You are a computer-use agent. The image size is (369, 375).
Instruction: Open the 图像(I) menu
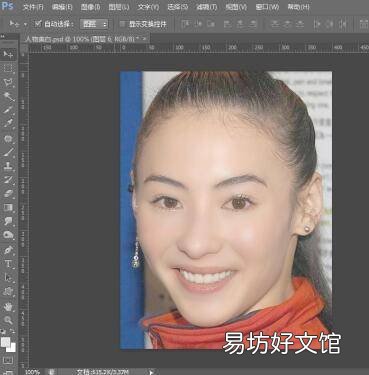[90, 7]
